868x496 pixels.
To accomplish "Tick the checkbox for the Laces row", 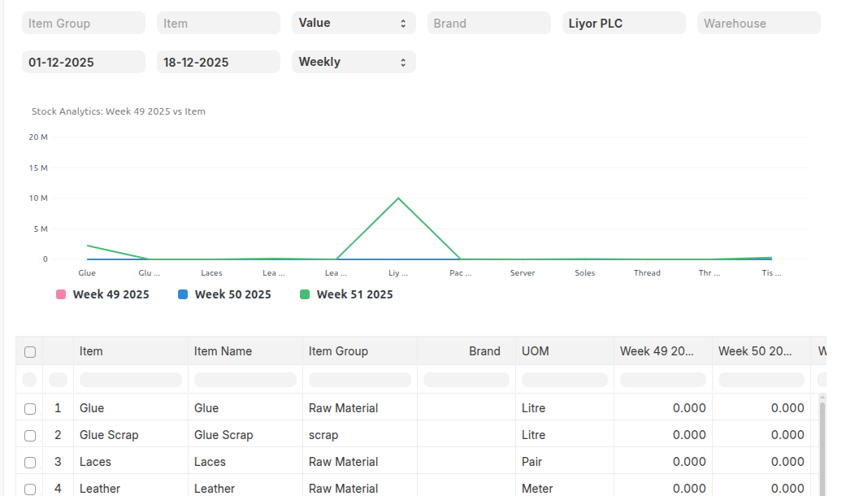I will 30,462.
